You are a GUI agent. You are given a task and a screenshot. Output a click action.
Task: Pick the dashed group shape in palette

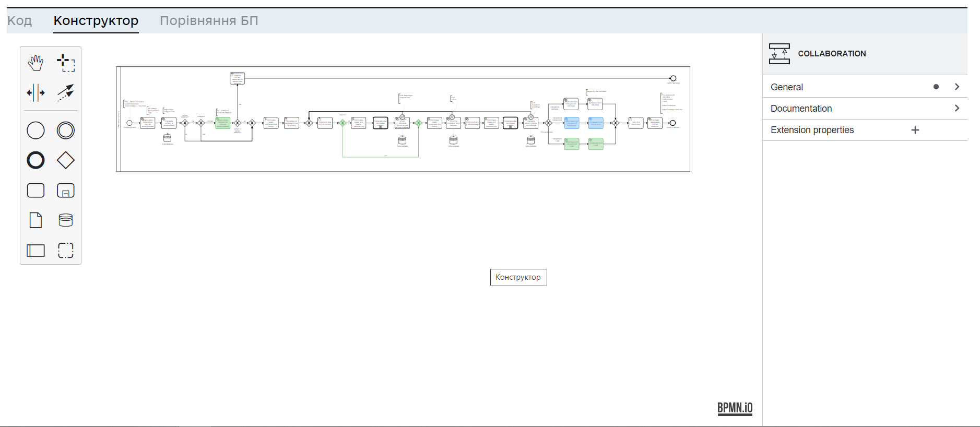point(66,251)
